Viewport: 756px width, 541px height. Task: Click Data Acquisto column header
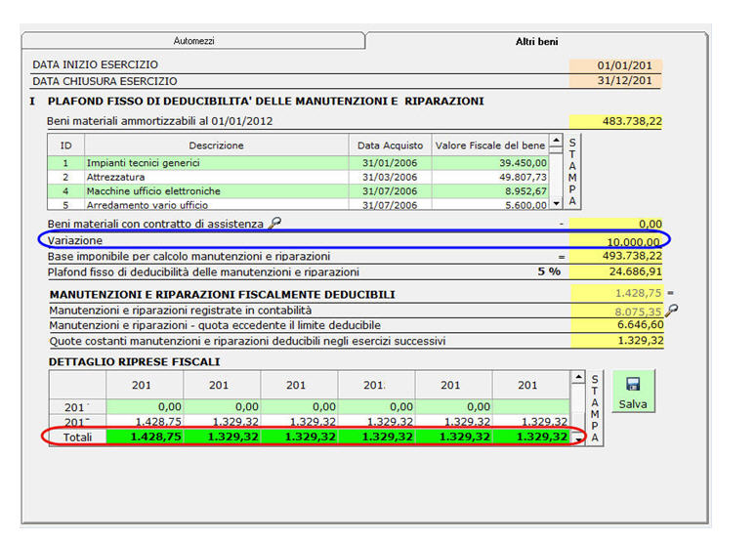(x=390, y=146)
